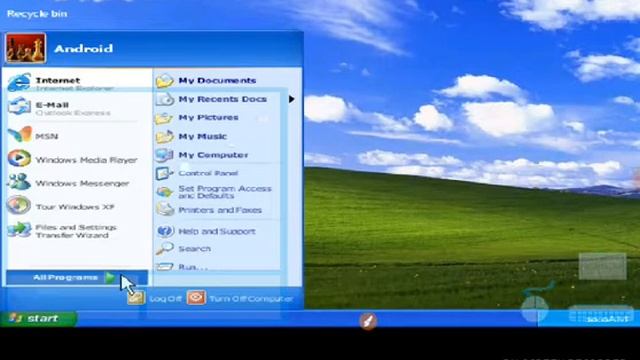Choose the My Documents label
640x360 pixels.
(x=217, y=80)
